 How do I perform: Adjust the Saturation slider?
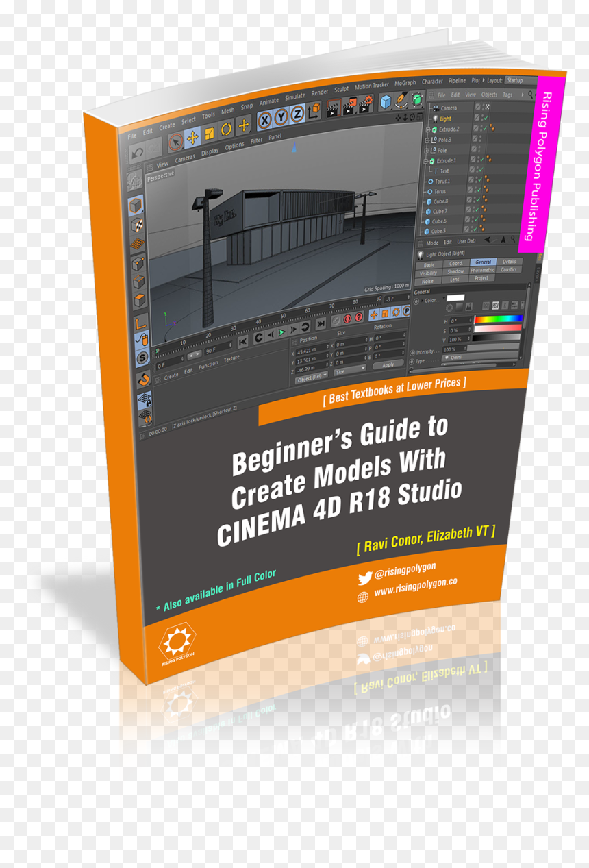coord(498,328)
